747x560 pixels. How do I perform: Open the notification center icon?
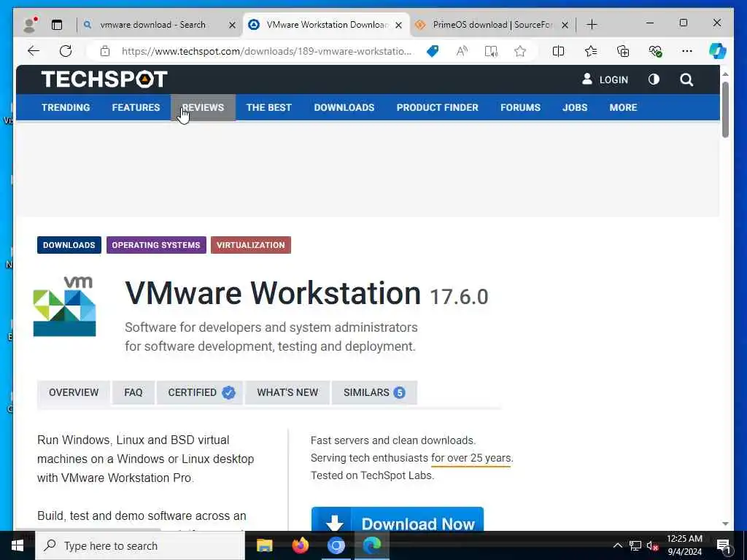tap(724, 546)
